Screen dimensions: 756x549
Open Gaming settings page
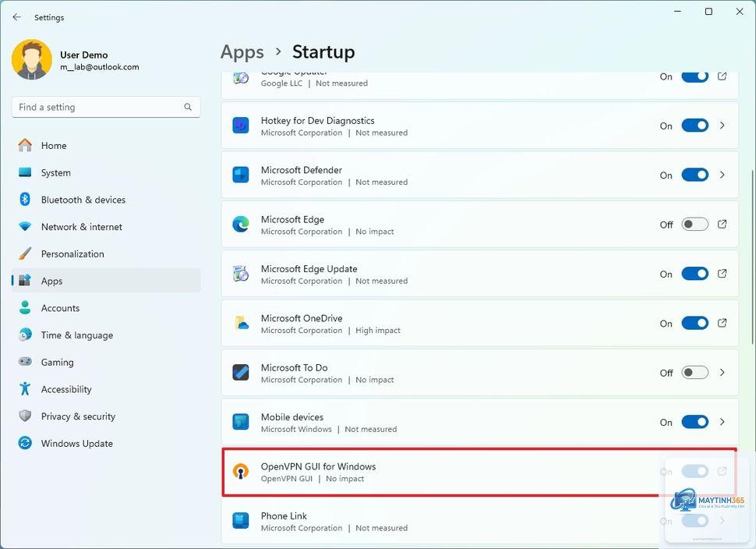point(106,361)
